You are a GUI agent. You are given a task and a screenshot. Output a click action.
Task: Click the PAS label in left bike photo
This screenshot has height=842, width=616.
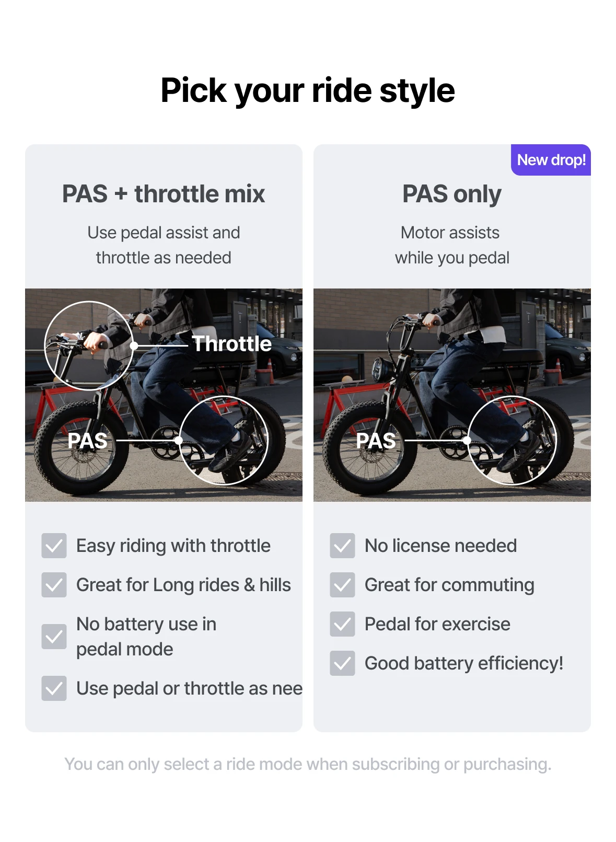coord(88,441)
